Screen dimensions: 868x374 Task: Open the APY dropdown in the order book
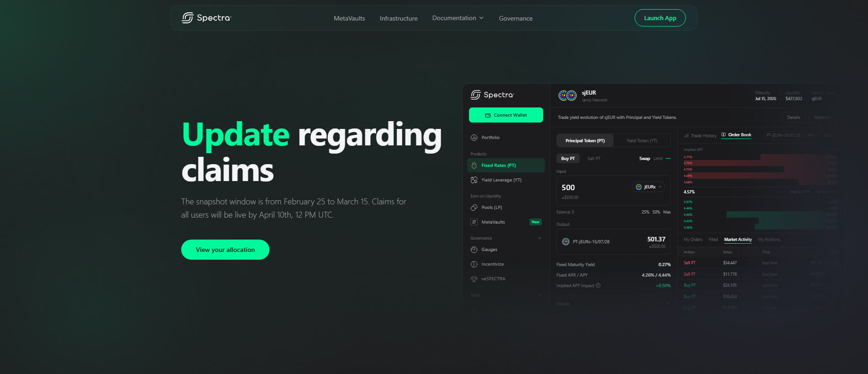coord(813,135)
